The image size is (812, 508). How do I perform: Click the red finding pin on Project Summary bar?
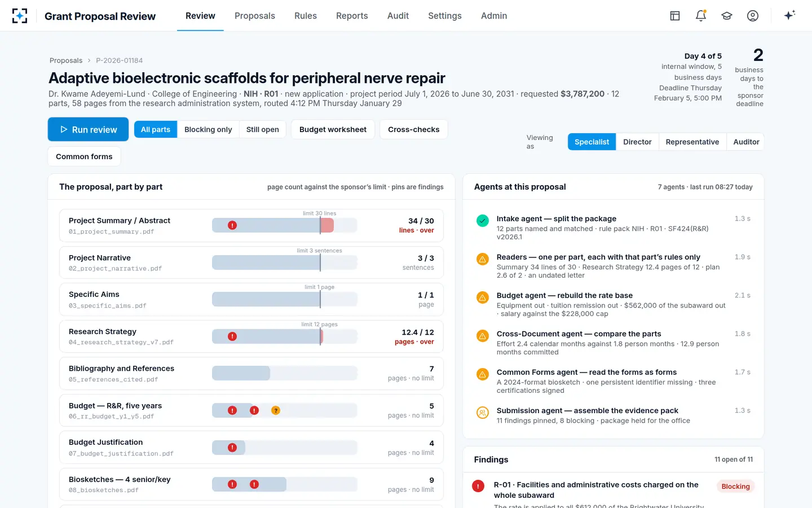coord(232,225)
